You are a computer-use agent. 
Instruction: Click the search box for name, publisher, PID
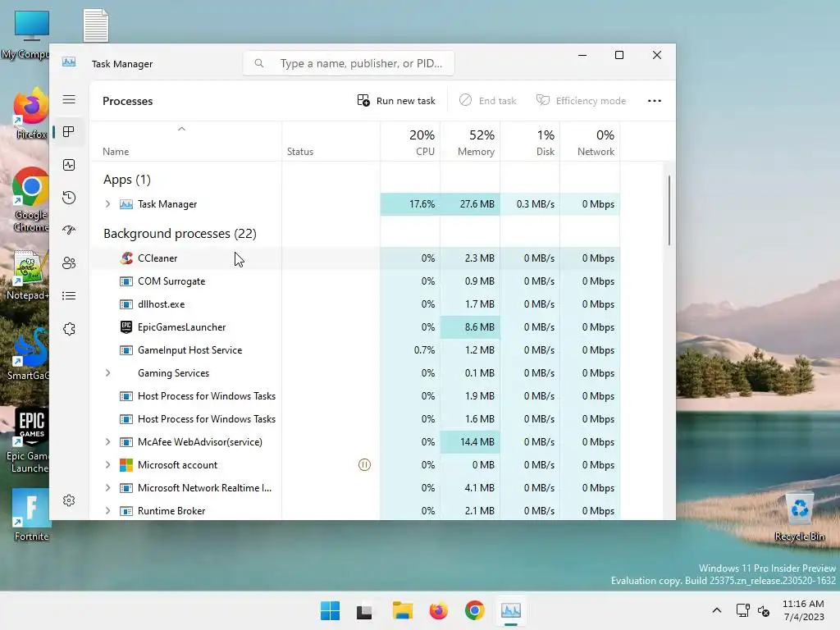[x=349, y=63]
